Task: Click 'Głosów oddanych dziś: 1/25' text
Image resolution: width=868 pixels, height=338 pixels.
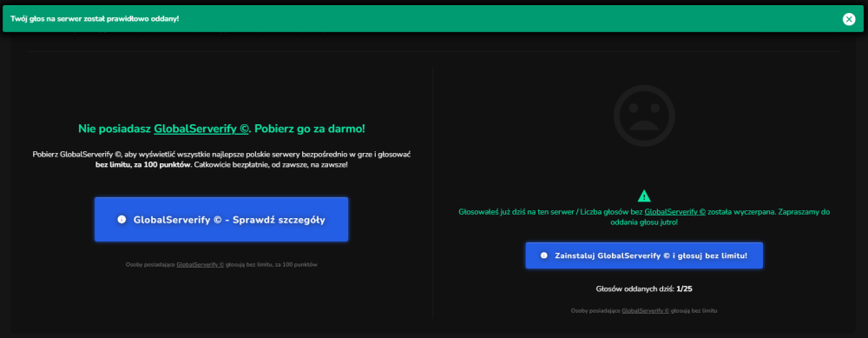Action: [644, 288]
